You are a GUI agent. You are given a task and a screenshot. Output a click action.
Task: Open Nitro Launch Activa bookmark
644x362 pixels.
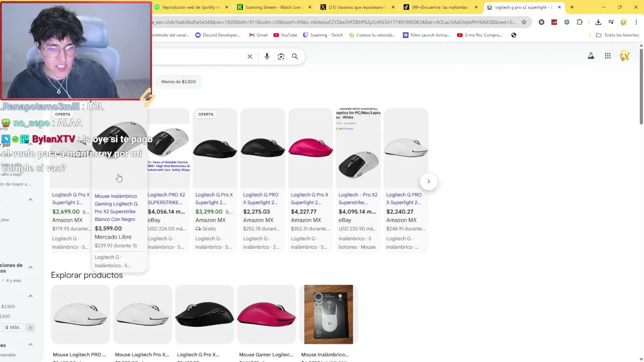[x=426, y=35]
